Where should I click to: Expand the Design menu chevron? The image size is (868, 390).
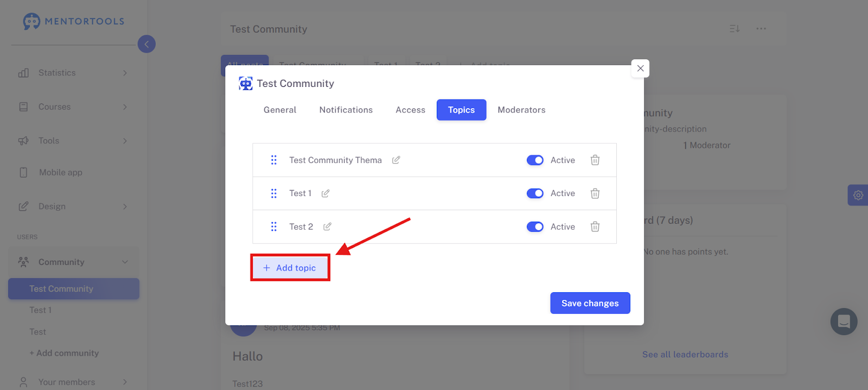pos(125,206)
